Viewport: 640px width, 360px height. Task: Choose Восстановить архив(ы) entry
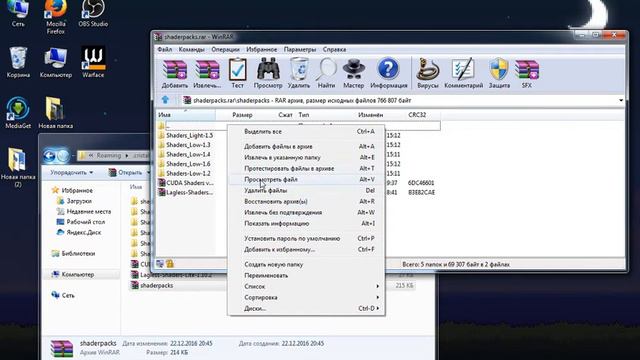306,201
